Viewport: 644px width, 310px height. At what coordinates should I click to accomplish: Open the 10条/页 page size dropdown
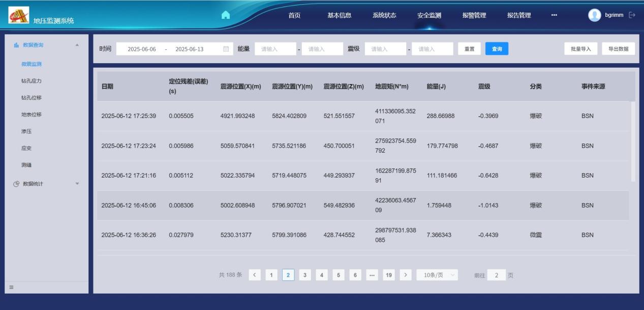click(x=437, y=275)
